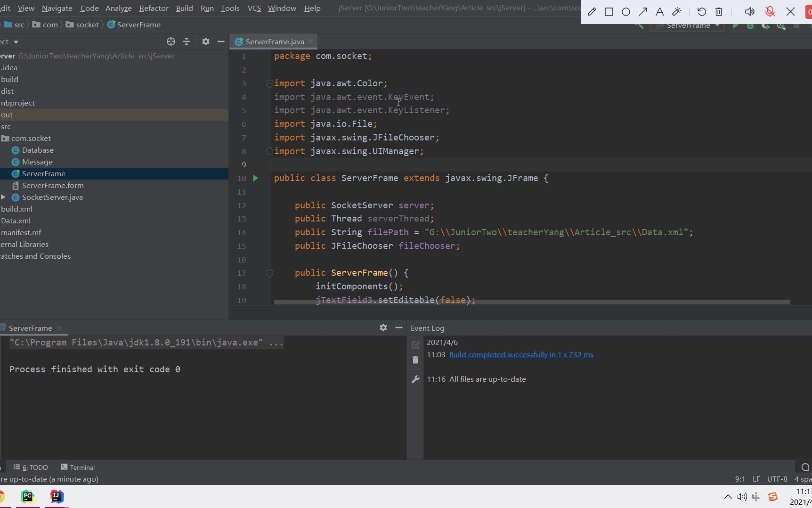
Task: Open Run panel settings gear
Action: (x=383, y=328)
